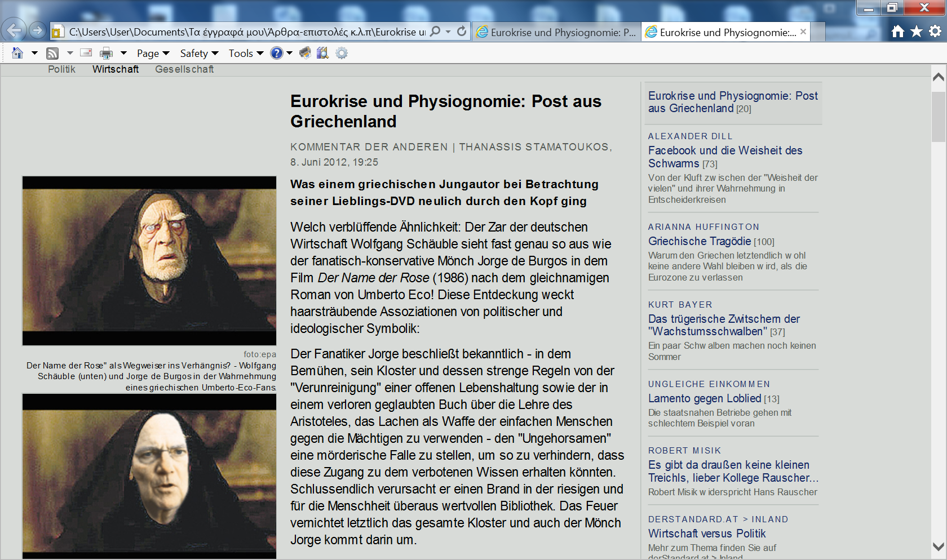
Task: Open browser settings gear at top right
Action: tap(935, 32)
